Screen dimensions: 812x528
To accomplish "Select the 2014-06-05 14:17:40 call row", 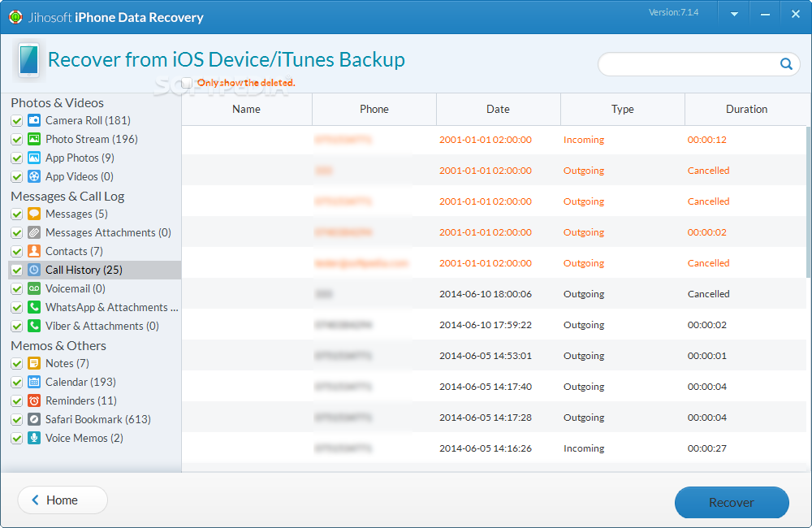I will pos(494,387).
